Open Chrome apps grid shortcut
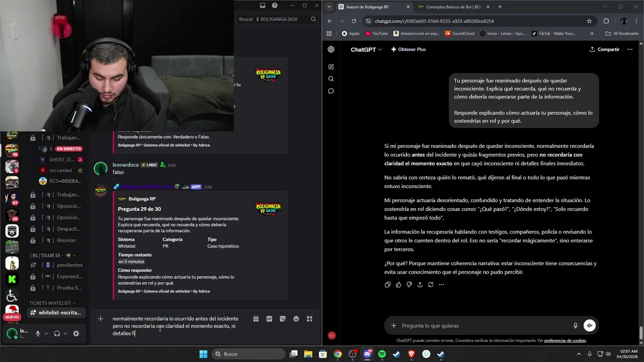 (x=329, y=34)
